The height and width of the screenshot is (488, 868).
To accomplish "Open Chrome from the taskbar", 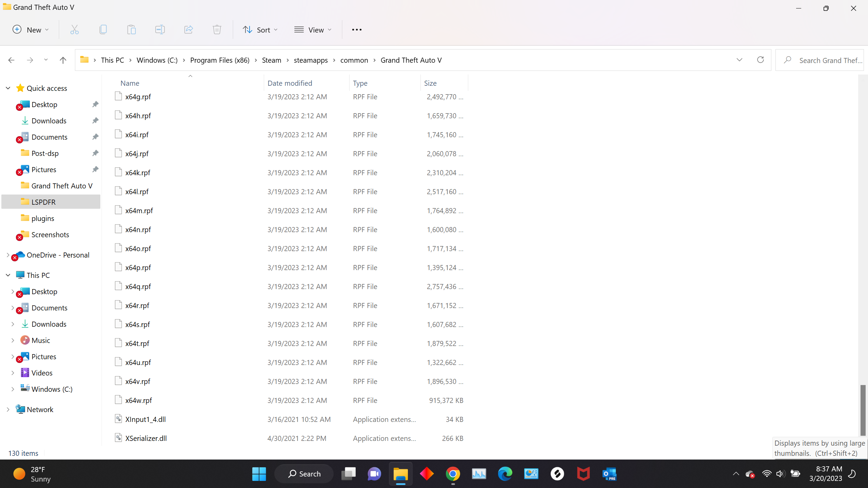I will (453, 474).
